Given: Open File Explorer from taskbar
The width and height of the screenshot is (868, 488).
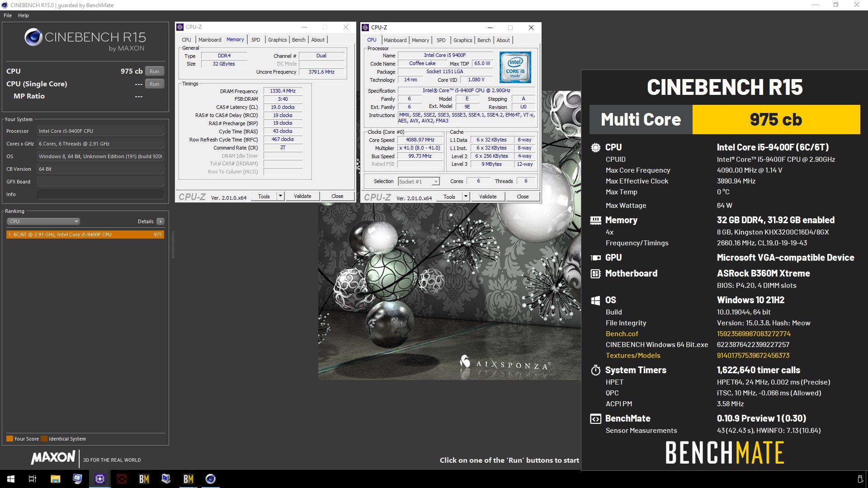Looking at the screenshot, I should point(55,479).
